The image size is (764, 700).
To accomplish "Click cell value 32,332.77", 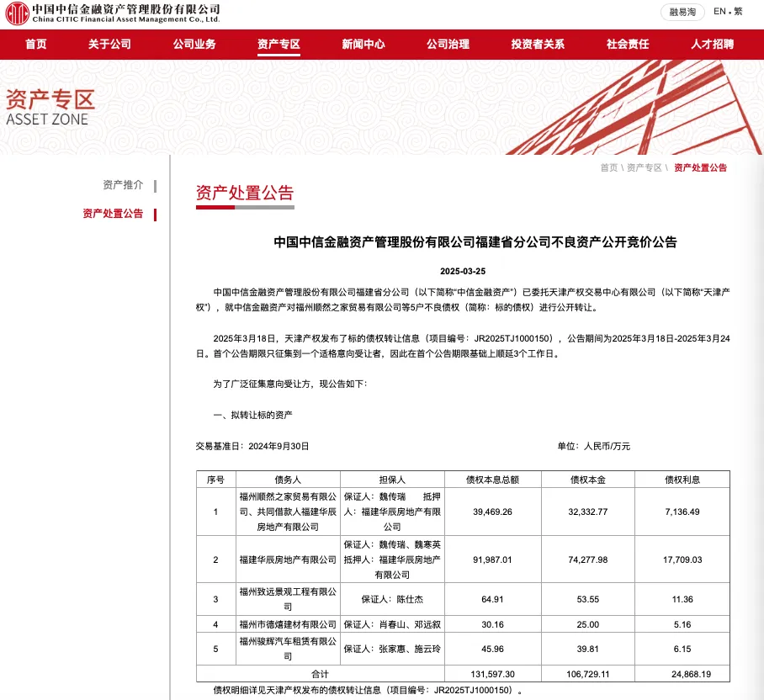I will tap(587, 512).
